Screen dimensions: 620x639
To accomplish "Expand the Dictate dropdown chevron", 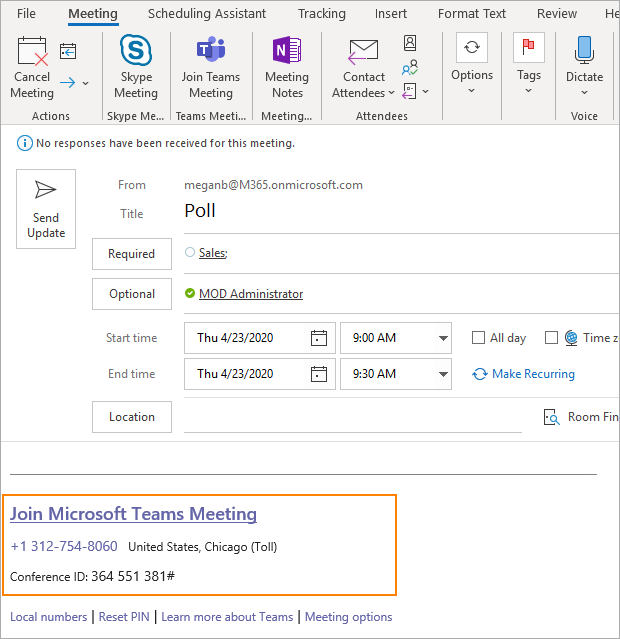I will click(x=584, y=93).
